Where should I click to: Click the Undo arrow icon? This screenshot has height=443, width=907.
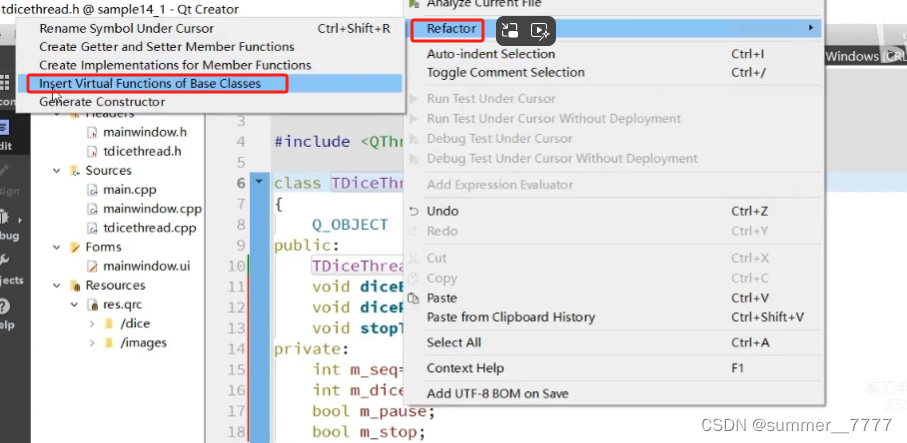(x=413, y=211)
